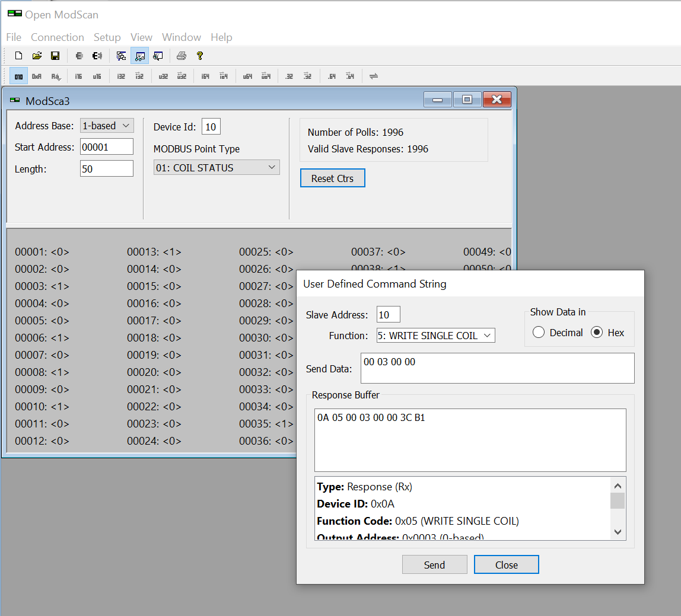Close the ModSca3 child window
Screen dimensions: 681x616
(x=497, y=100)
